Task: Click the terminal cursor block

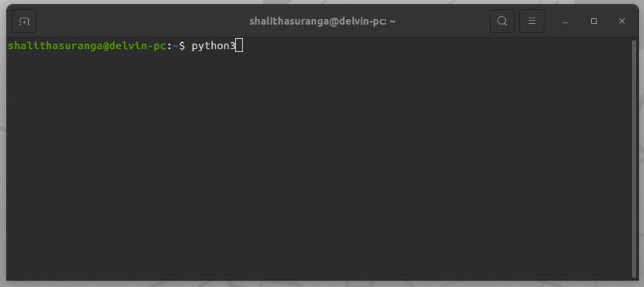Action: tap(240, 46)
